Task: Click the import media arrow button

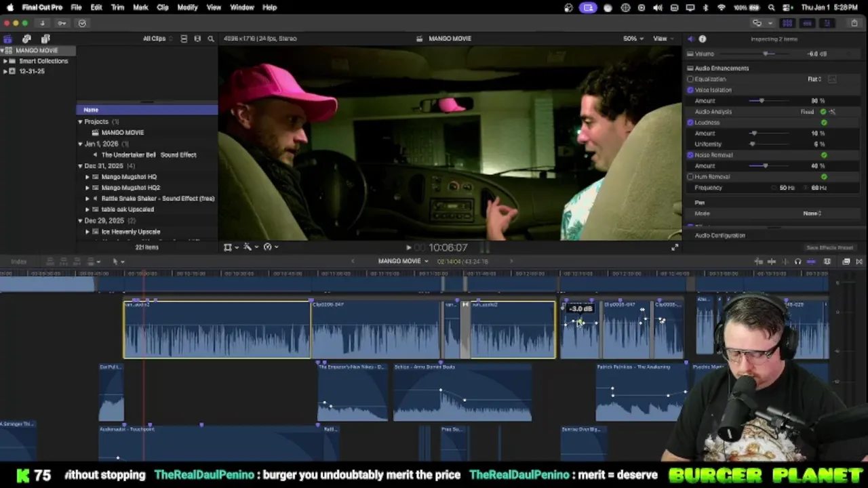Action: click(42, 23)
